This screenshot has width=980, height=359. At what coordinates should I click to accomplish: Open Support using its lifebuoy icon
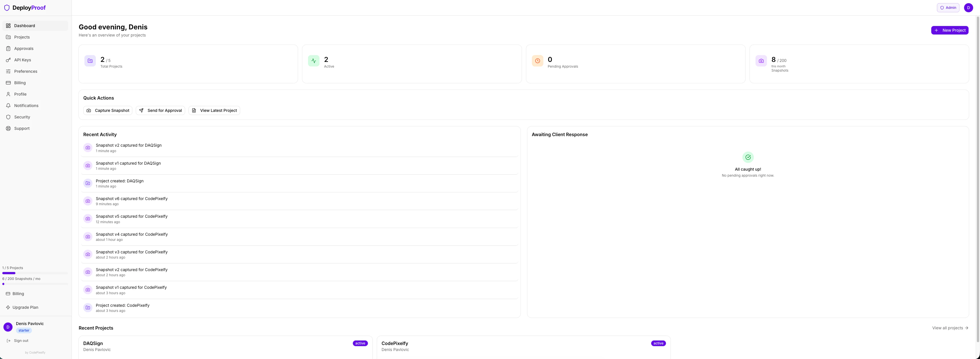[8, 128]
